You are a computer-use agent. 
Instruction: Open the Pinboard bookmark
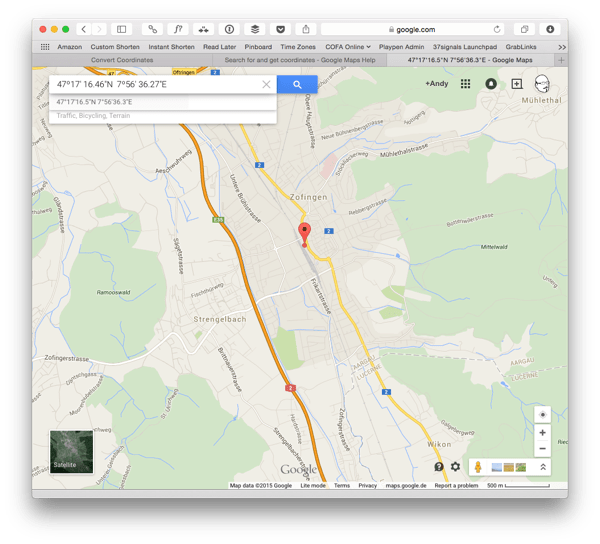tap(258, 47)
